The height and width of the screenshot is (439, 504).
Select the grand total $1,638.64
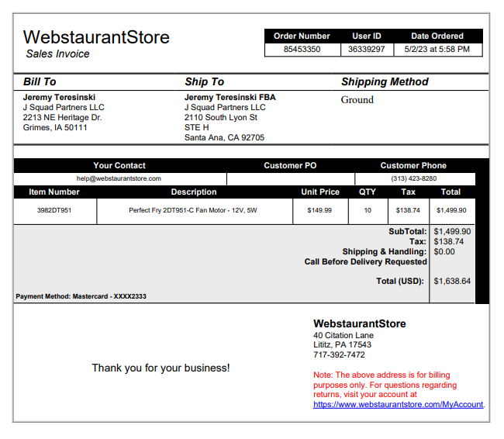tap(452, 281)
